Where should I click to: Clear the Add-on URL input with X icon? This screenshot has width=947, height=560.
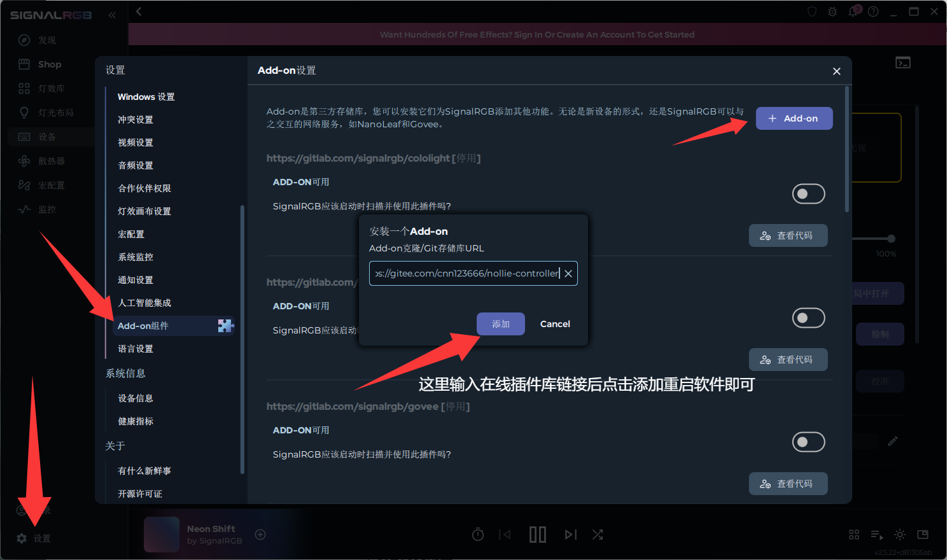568,274
